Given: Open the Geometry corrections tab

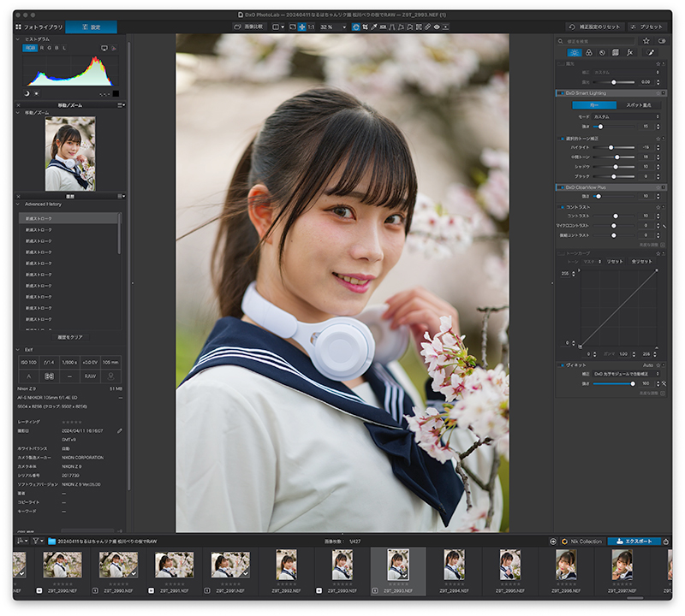Looking at the screenshot, I should [x=616, y=52].
